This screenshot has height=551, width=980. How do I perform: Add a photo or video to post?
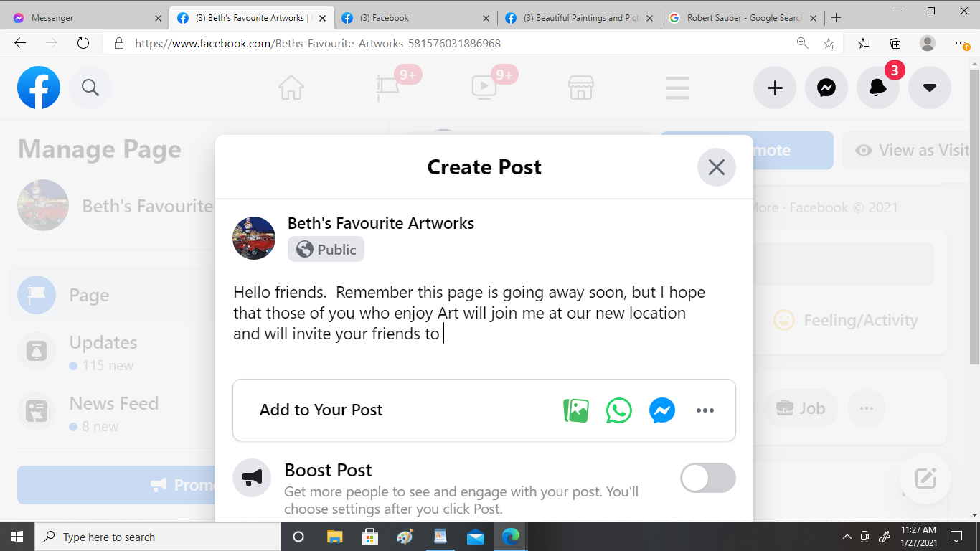(x=576, y=410)
